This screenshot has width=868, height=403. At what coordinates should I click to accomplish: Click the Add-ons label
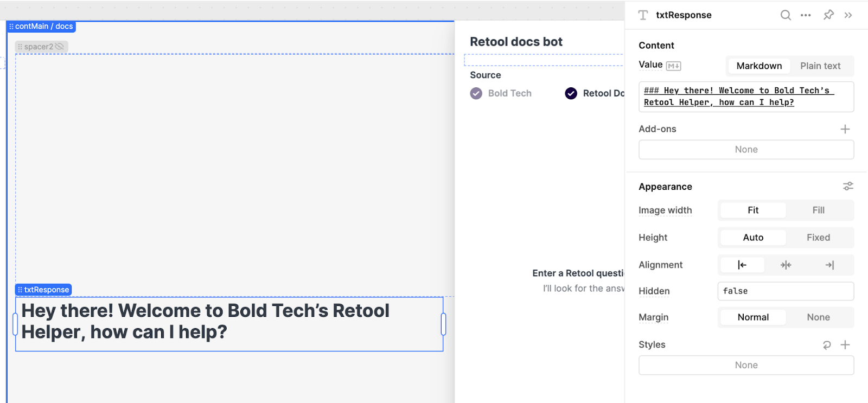pyautogui.click(x=657, y=129)
